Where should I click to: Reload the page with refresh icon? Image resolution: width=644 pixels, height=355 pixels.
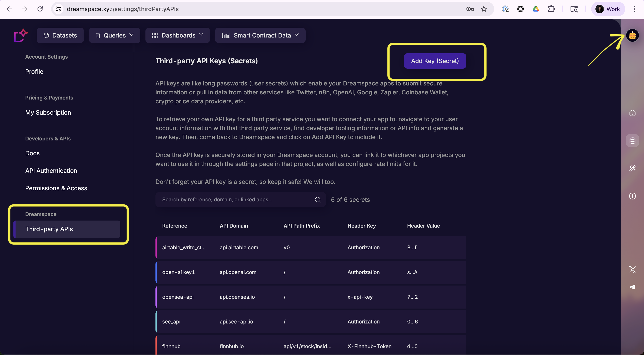tap(40, 9)
